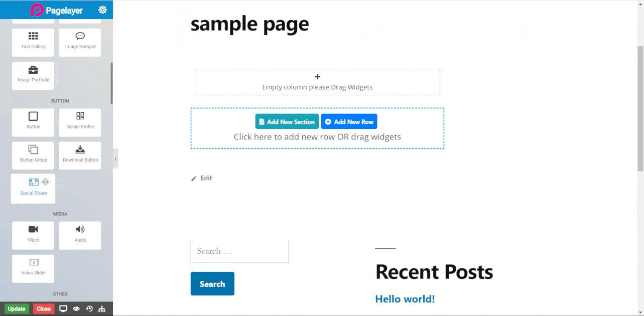Select the Image Hotspot widget
The width and height of the screenshot is (644, 316).
pyautogui.click(x=80, y=41)
